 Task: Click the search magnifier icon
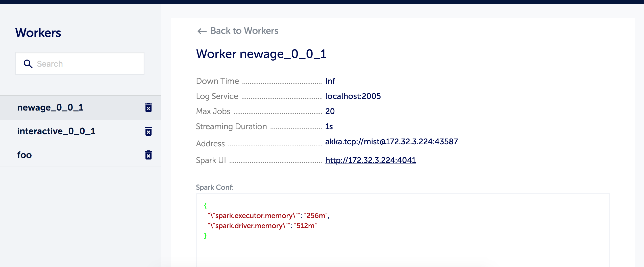28,64
